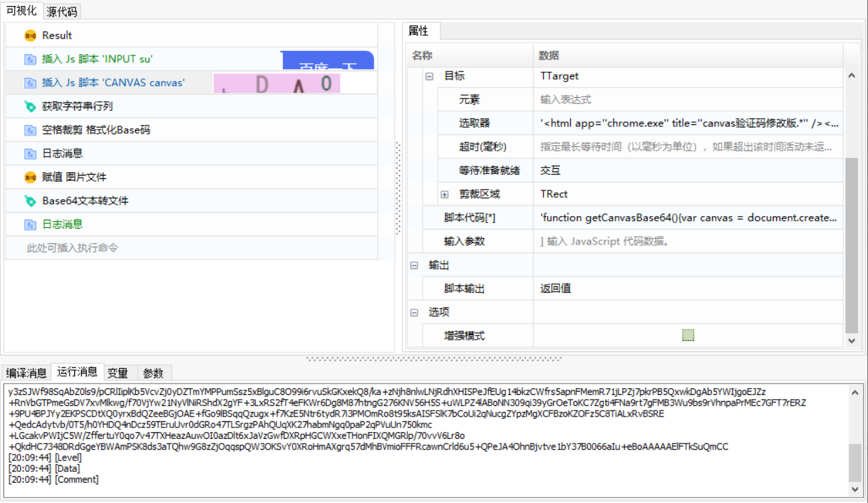Click the x=0 icon of 赋值 图片文件
Screen dimensions: 868x503
[x=30, y=177]
